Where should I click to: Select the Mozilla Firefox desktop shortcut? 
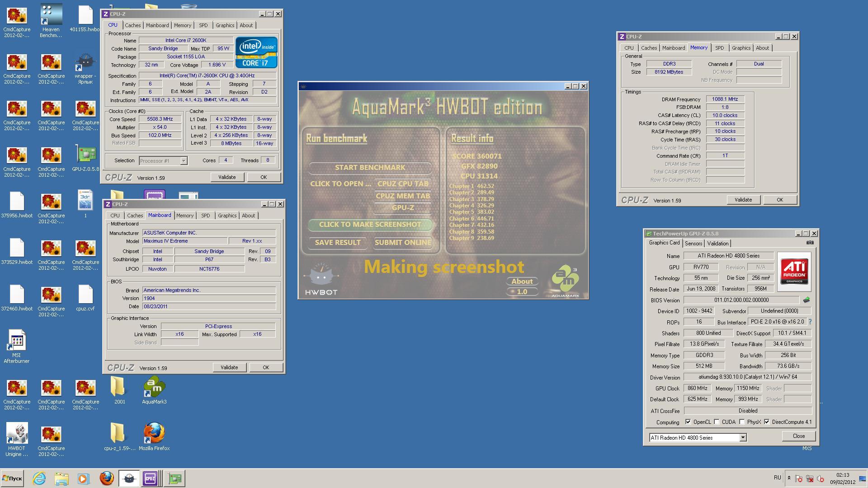coord(154,437)
